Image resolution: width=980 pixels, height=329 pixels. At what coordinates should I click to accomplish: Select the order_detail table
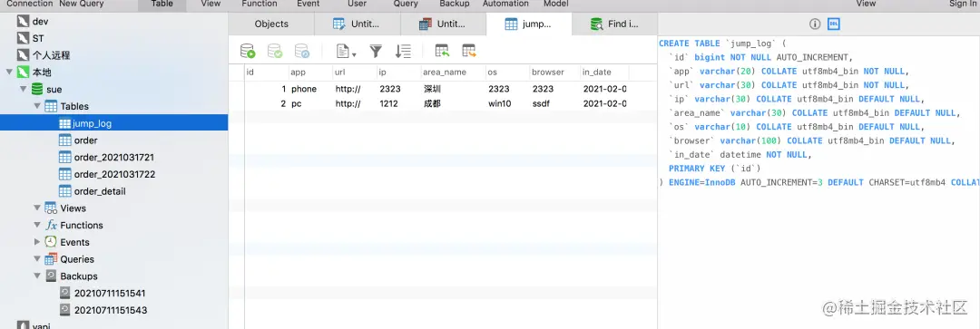(x=100, y=191)
